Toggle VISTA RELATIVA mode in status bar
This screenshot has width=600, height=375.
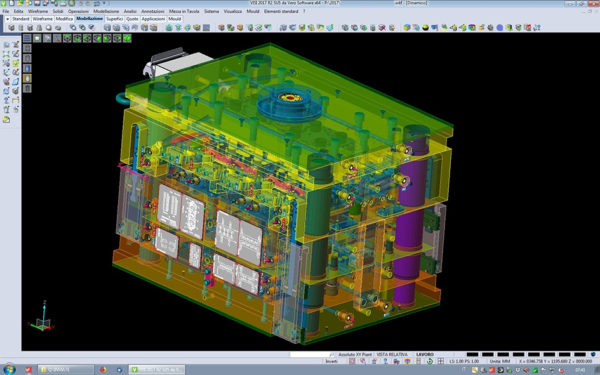coord(392,354)
